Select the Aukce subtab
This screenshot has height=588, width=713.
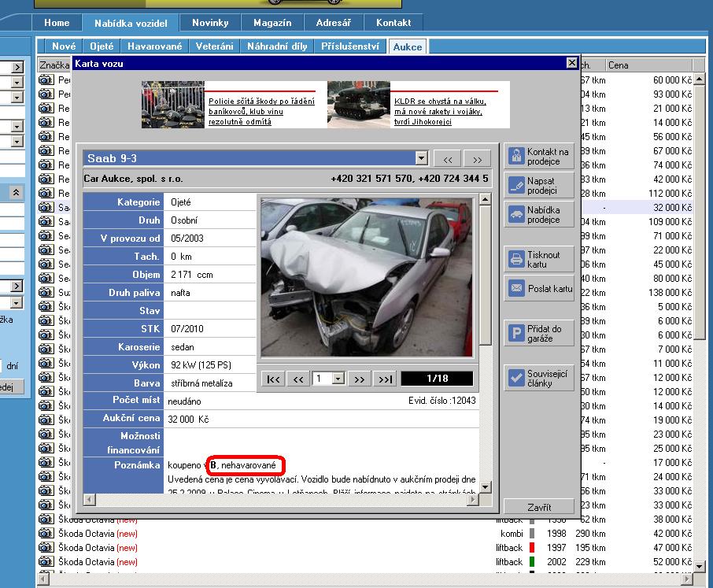click(x=408, y=47)
